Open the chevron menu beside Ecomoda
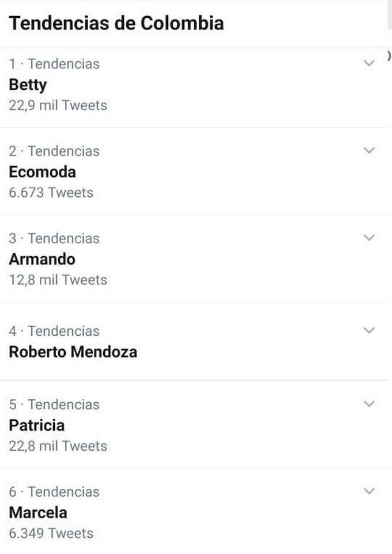The width and height of the screenshot is (392, 554). [370, 151]
